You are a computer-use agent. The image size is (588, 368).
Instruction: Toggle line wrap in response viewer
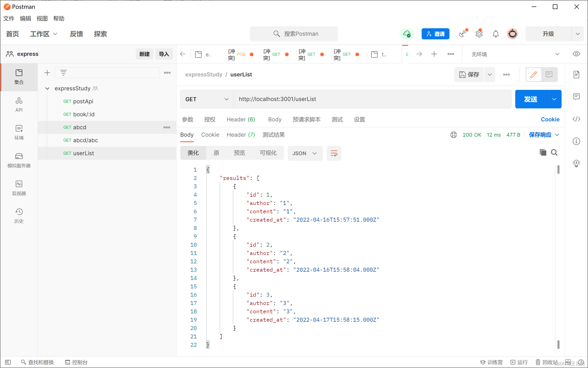334,153
